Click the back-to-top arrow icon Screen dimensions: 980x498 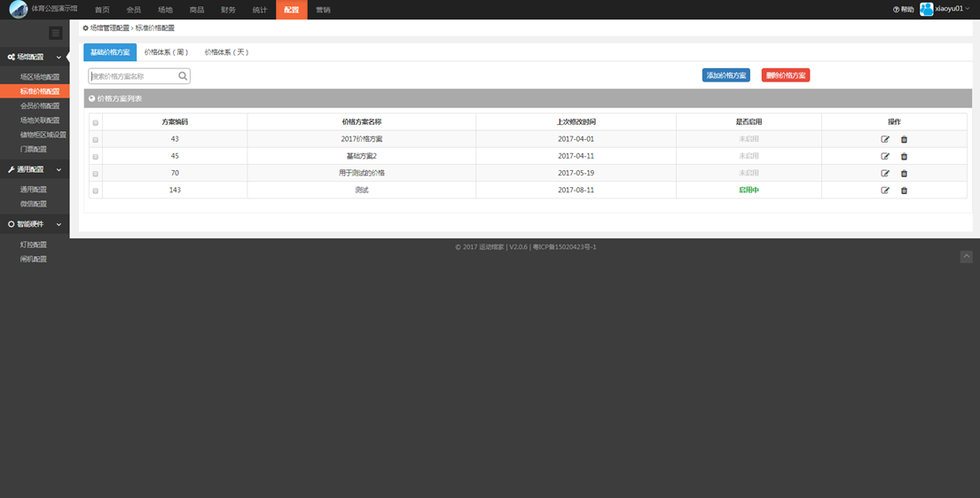[966, 256]
